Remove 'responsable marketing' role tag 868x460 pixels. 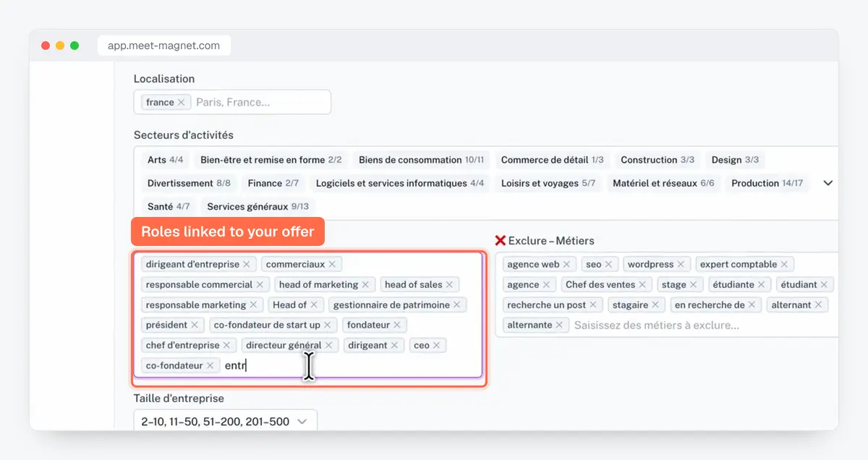tap(254, 305)
